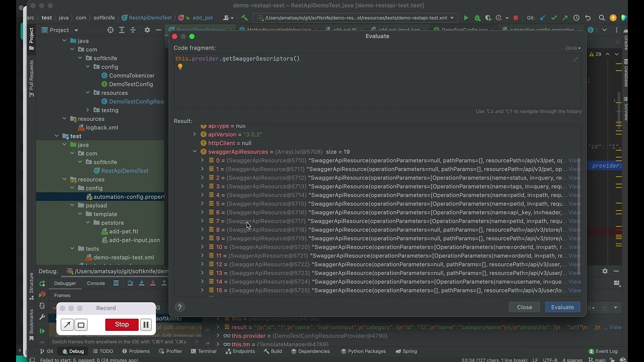Open help with the question mark icon

click(180, 307)
